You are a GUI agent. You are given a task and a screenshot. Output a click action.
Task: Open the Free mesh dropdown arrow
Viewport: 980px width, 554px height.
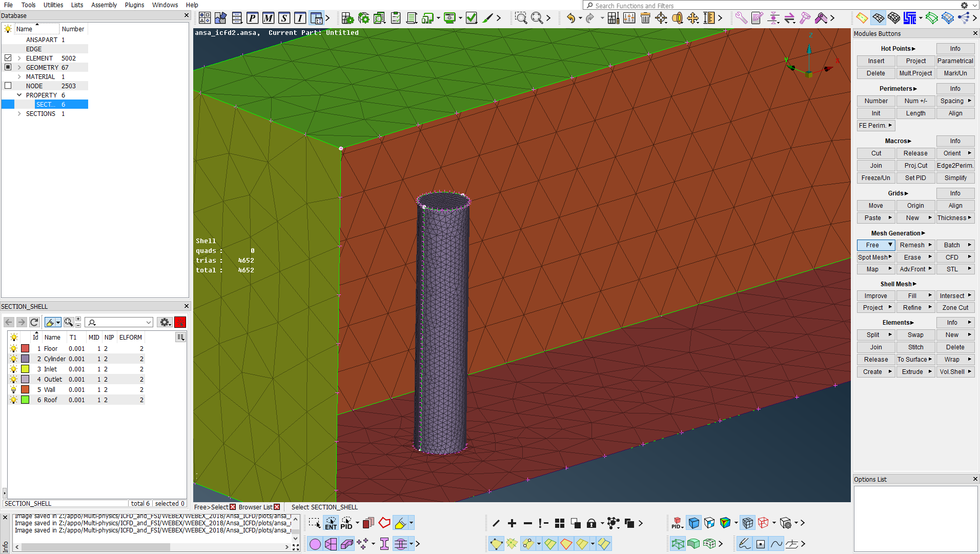pyautogui.click(x=890, y=245)
